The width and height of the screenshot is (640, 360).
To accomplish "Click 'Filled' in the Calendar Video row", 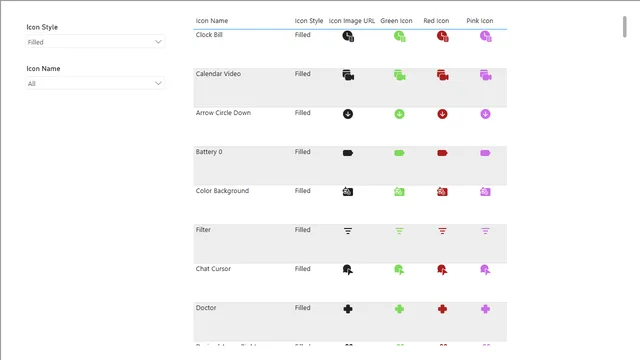I will pos(303,74).
